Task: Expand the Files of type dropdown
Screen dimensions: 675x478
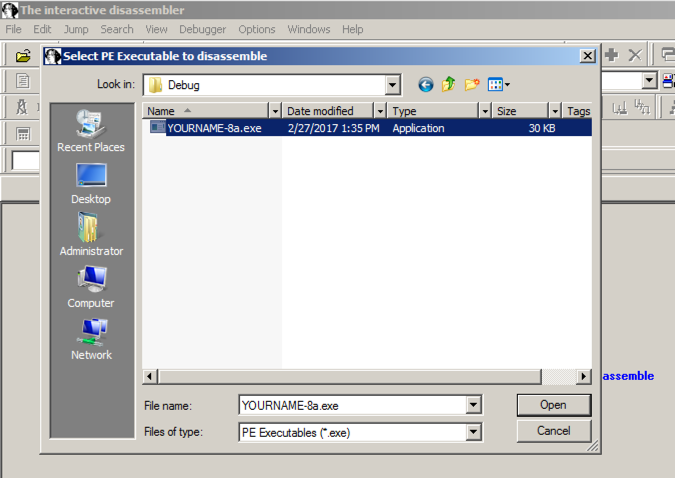Action: click(473, 432)
